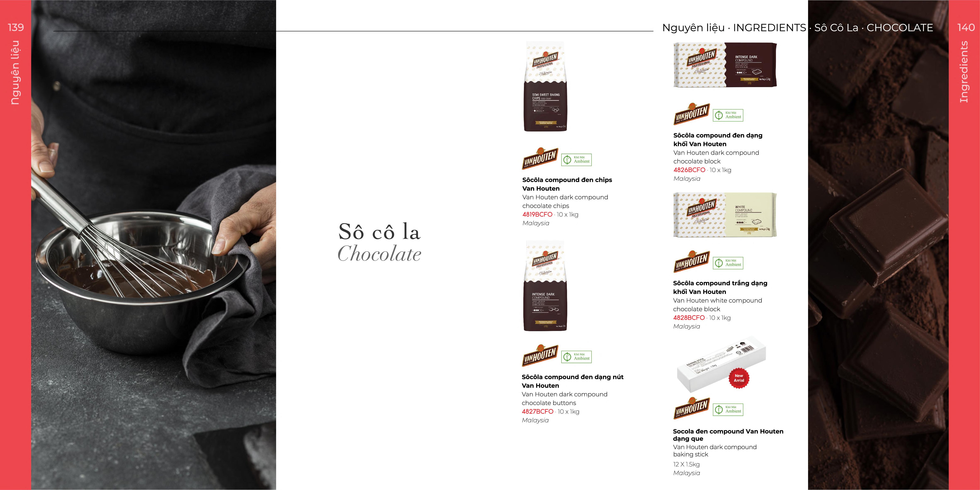The image size is (980, 490).
Task: Click the page number 139
Action: [16, 27]
